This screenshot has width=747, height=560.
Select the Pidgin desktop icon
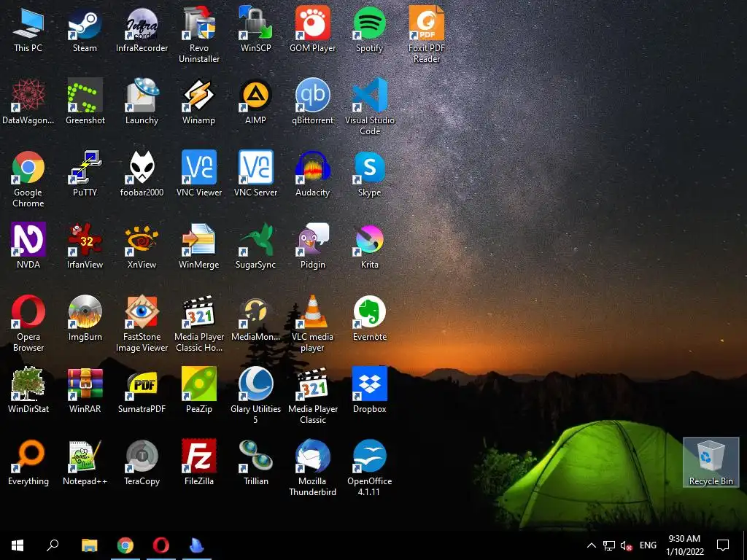tap(312, 246)
